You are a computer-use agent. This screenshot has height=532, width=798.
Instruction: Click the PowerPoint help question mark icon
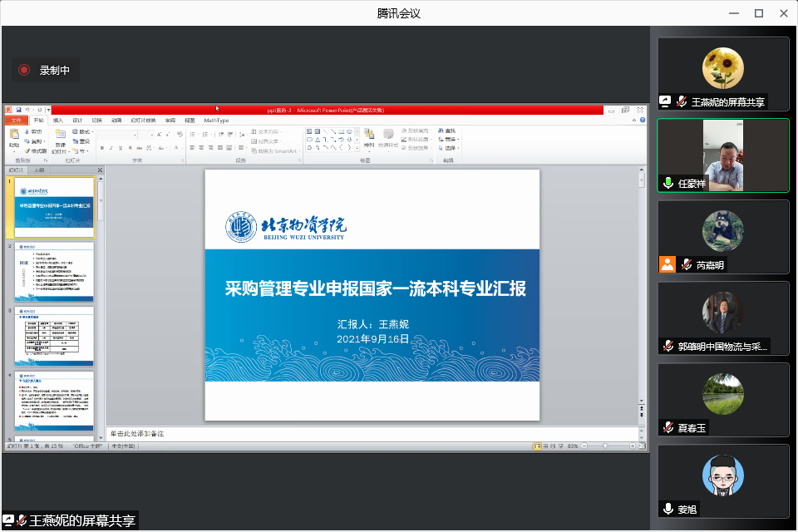pos(643,121)
